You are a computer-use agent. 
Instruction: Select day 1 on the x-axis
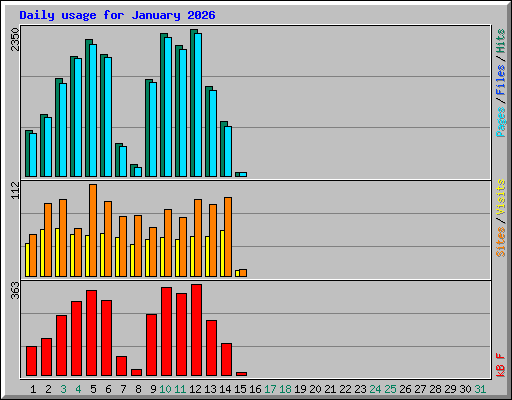[33, 389]
